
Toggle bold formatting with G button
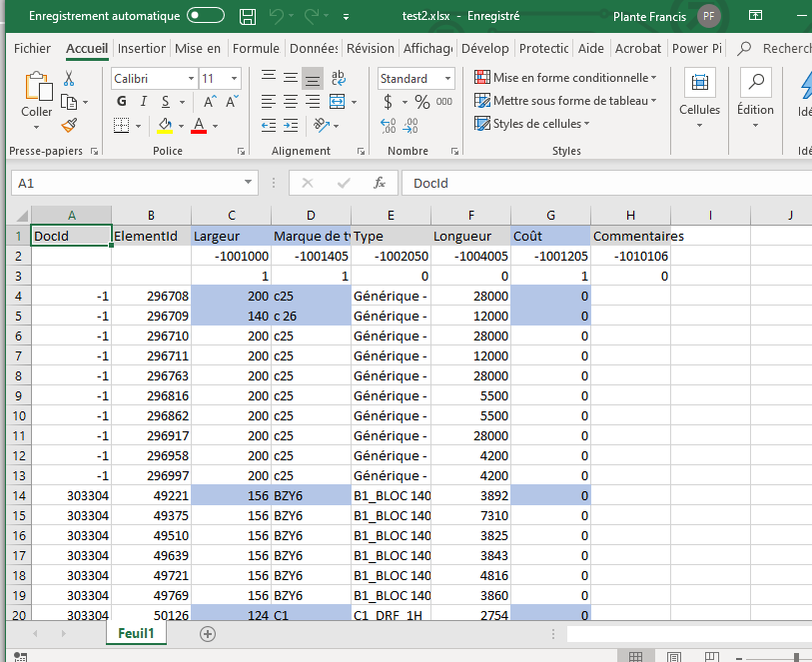pyautogui.click(x=122, y=102)
